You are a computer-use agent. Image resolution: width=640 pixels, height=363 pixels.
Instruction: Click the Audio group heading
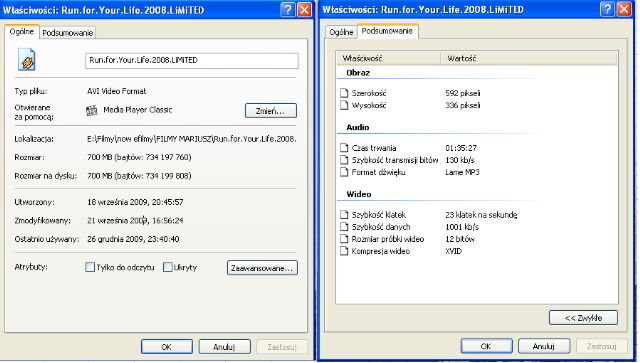358,127
